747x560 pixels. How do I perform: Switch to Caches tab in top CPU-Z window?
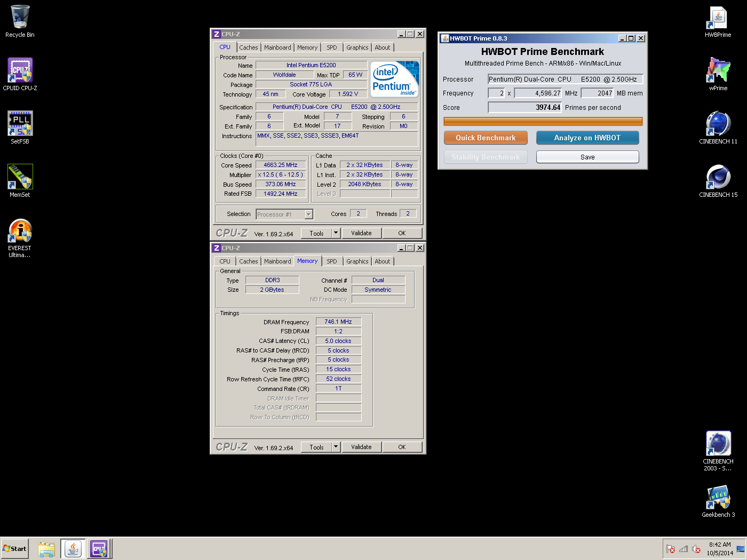(248, 47)
